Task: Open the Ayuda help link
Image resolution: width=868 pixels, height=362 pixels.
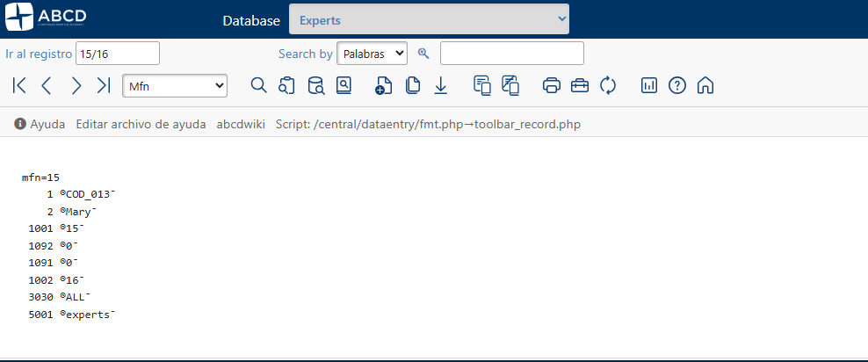Action: (x=40, y=124)
